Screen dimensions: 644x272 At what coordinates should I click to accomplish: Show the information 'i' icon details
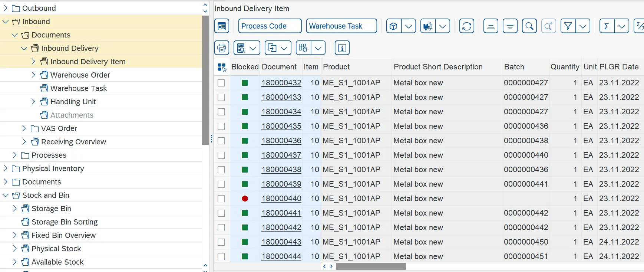342,48
